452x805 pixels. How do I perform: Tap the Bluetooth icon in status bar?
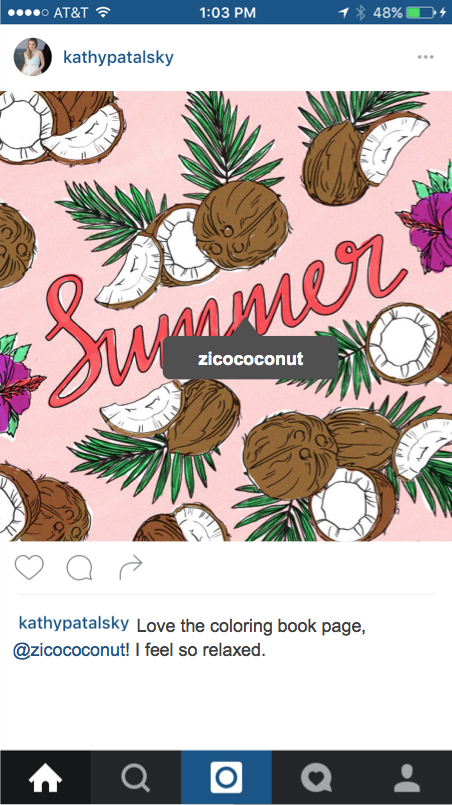[361, 12]
